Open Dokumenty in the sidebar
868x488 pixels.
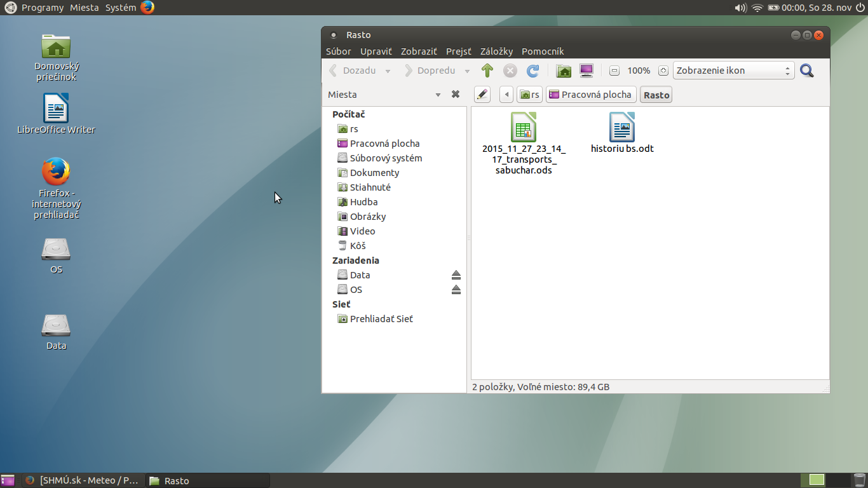pos(395,173)
